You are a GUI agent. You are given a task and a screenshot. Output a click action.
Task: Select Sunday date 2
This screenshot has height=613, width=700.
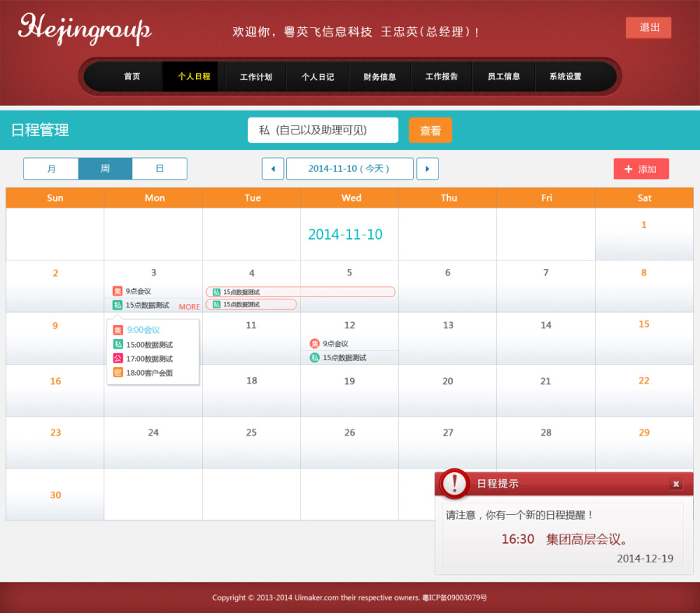(x=55, y=273)
